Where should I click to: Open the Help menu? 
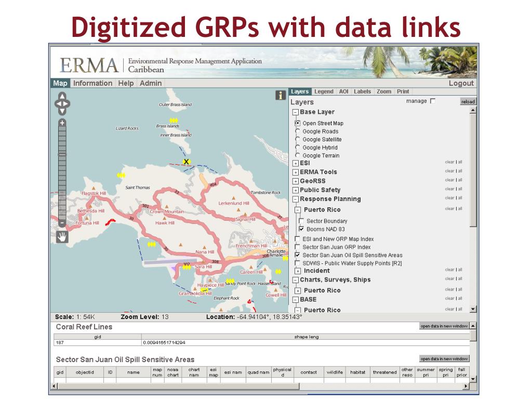pos(126,83)
